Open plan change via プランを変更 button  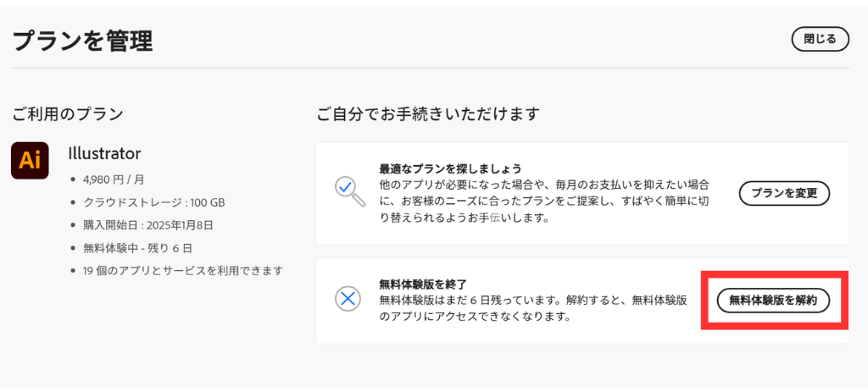(x=784, y=193)
